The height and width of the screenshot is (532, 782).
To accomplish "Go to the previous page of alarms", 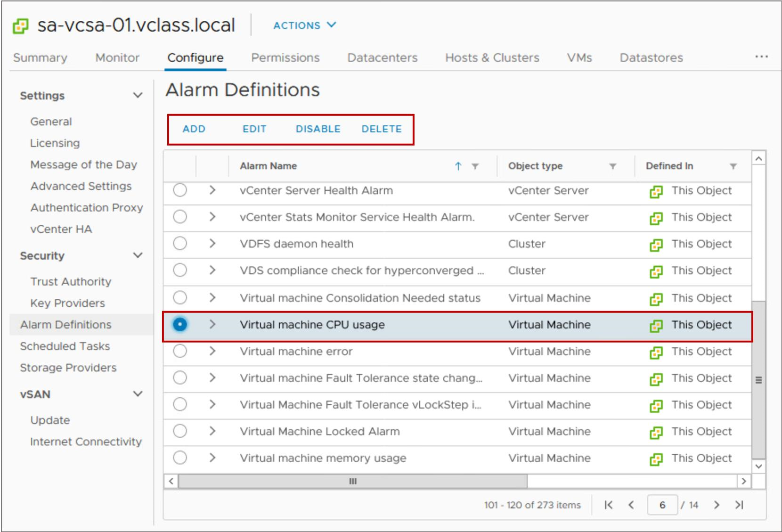I will [631, 505].
